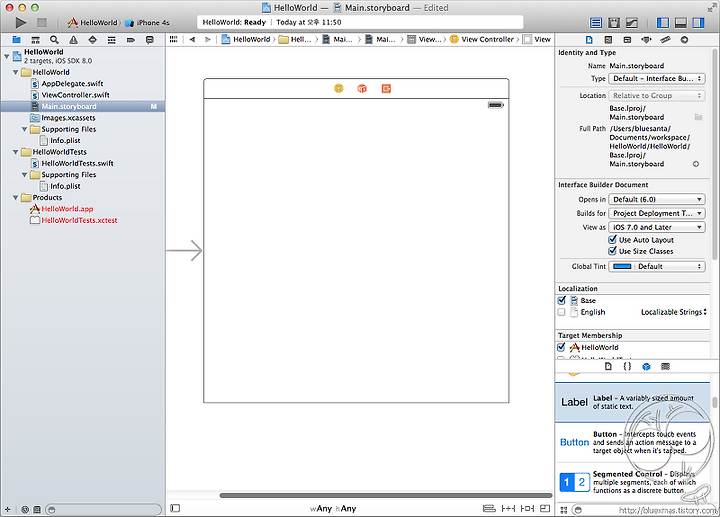This screenshot has width=720, height=517.
Task: Open the Builds for dropdown
Action: pyautogui.click(x=657, y=213)
